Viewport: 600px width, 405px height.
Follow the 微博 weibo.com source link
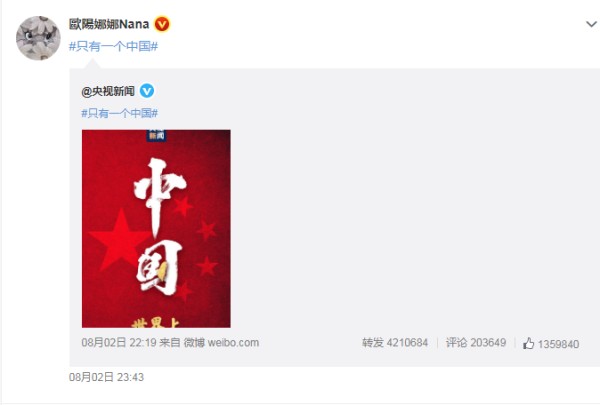coord(221,342)
